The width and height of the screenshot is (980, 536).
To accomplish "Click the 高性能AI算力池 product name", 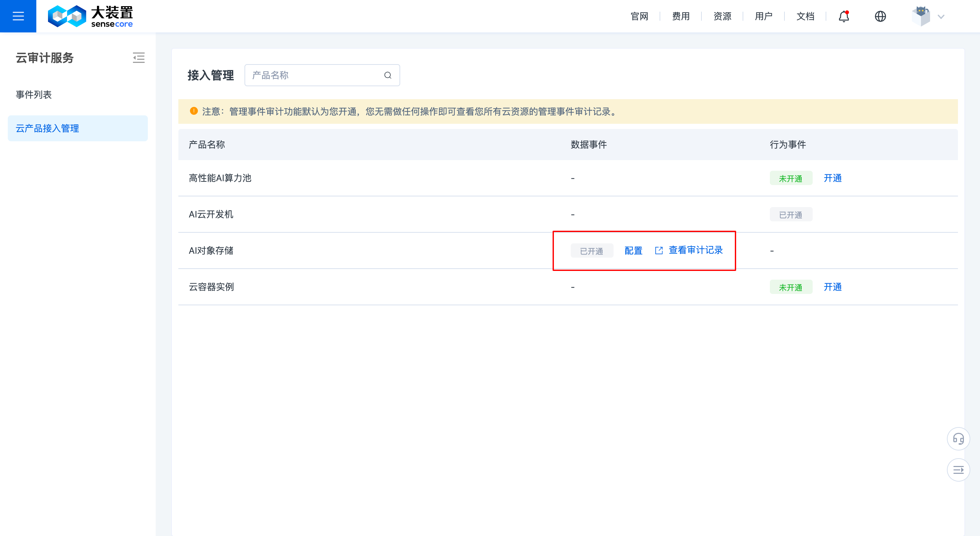I will click(x=220, y=178).
